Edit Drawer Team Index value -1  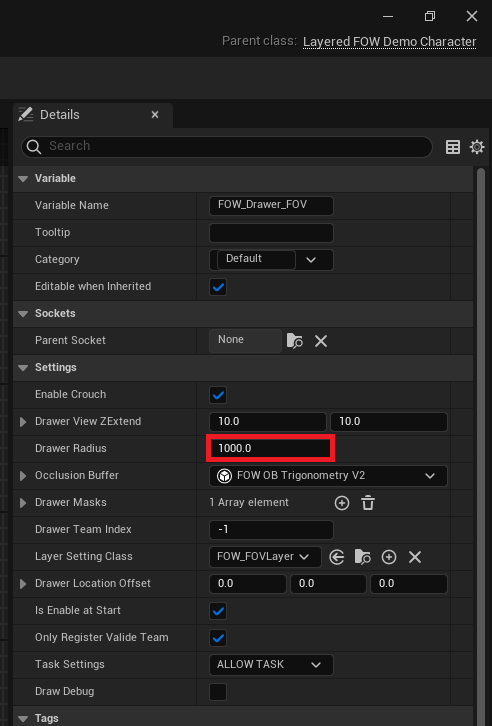(x=271, y=530)
